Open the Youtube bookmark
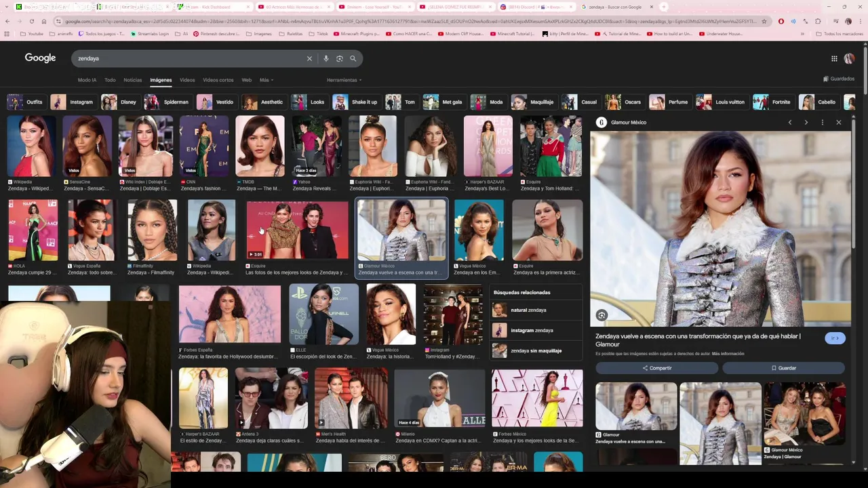 point(32,33)
